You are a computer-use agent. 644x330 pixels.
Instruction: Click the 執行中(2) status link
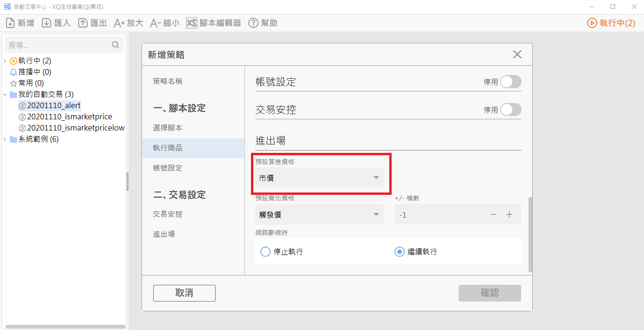[611, 23]
